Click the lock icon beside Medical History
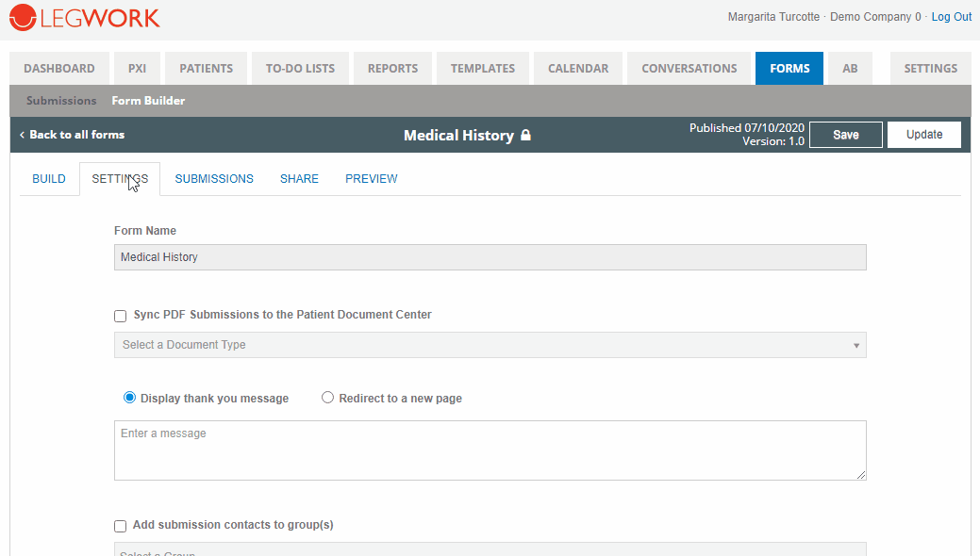 (x=526, y=135)
